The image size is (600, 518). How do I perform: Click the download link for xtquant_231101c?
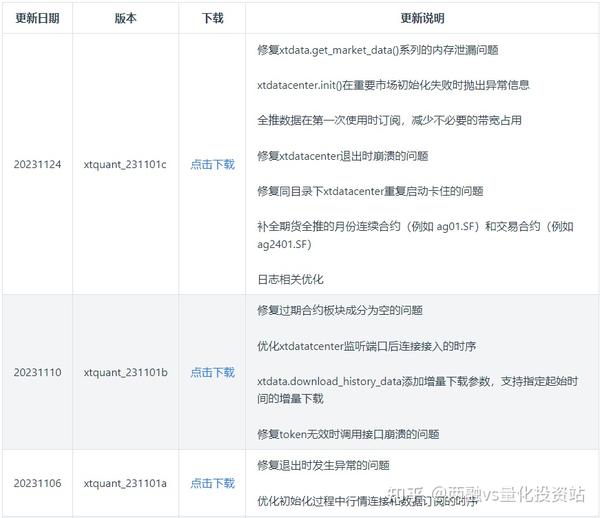point(212,165)
